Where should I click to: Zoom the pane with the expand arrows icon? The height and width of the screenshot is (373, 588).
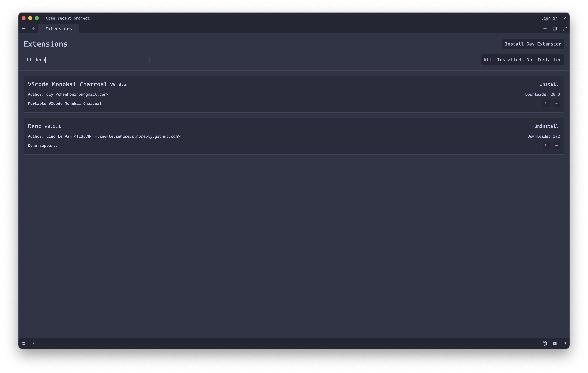click(565, 29)
